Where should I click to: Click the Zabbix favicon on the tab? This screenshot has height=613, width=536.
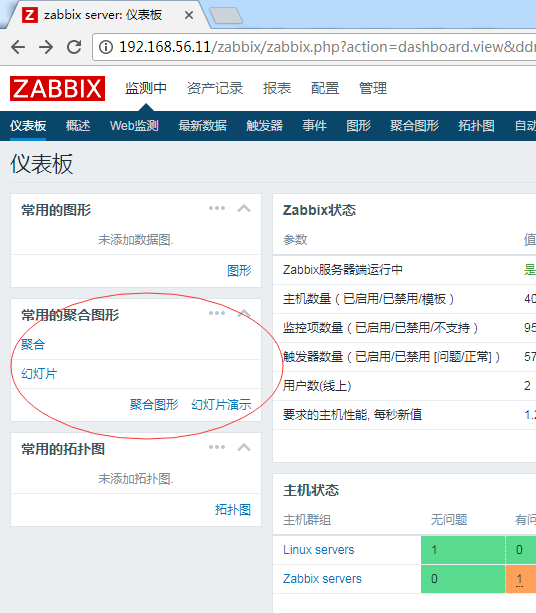30,15
